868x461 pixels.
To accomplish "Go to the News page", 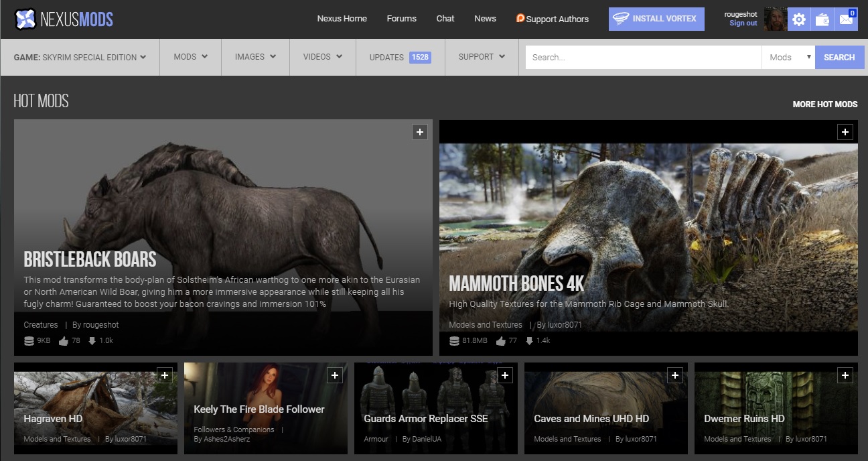I will tap(485, 19).
